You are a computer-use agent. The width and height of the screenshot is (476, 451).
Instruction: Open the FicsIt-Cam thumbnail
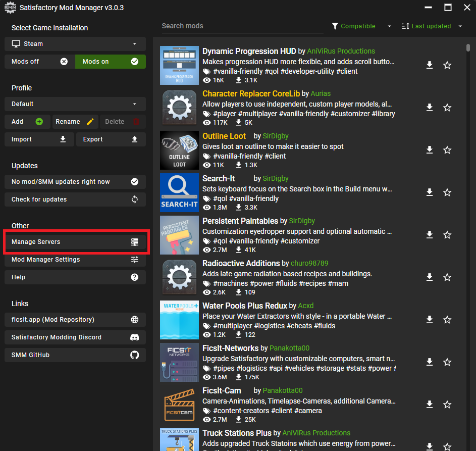[x=179, y=405]
